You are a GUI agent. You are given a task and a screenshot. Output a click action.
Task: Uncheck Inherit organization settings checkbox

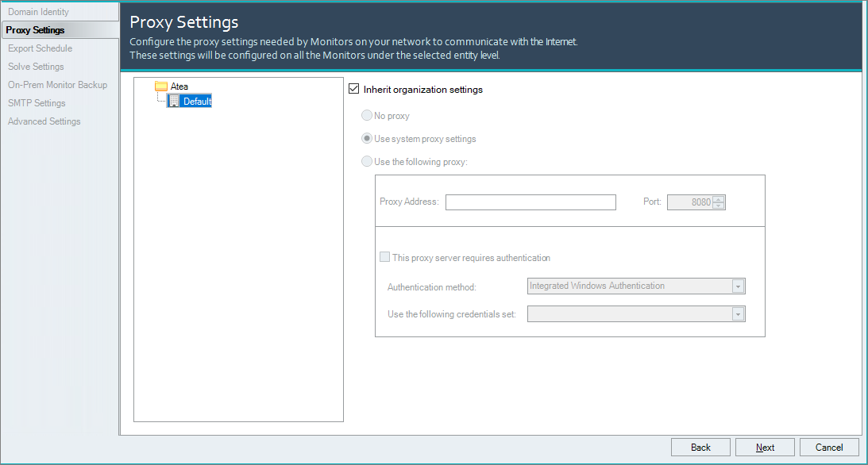click(354, 90)
